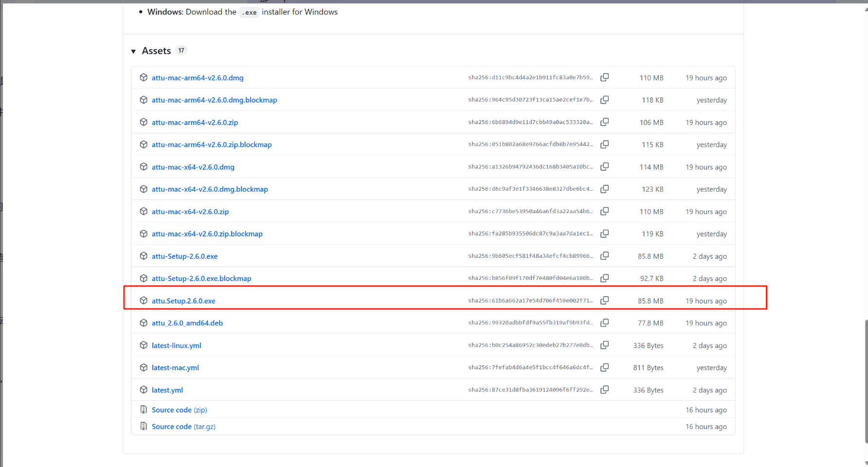This screenshot has height=467, width=868.
Task: Copy SHA256 of attu-mac-arm64-v2.6.0.dmg.blockmap
Action: [x=604, y=100]
